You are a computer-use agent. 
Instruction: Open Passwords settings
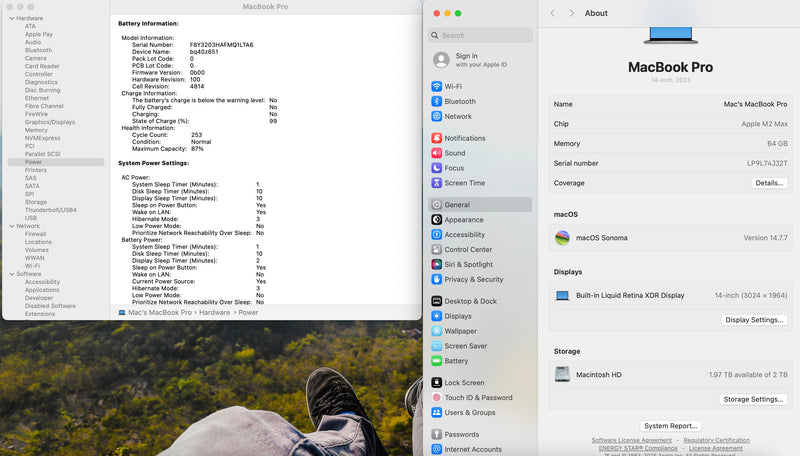click(480, 435)
